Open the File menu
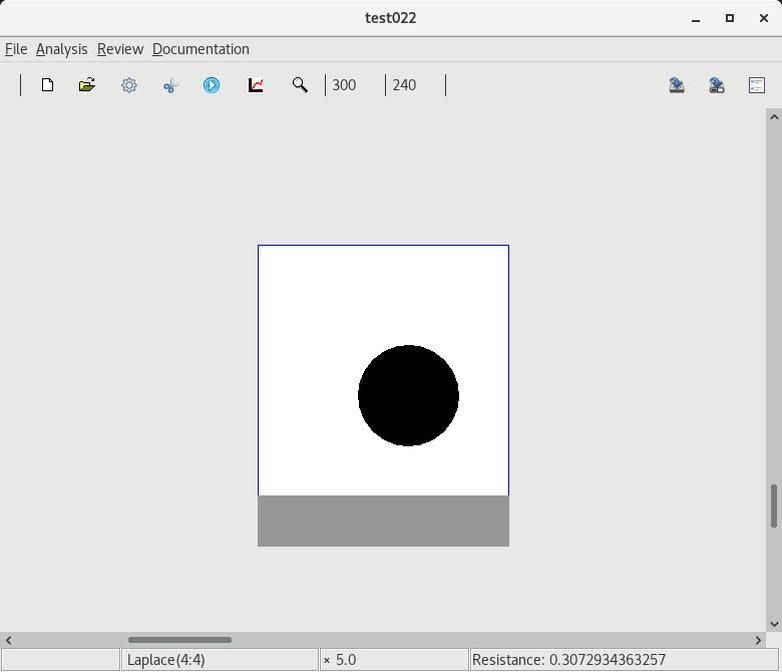This screenshot has width=782, height=672. [x=16, y=49]
